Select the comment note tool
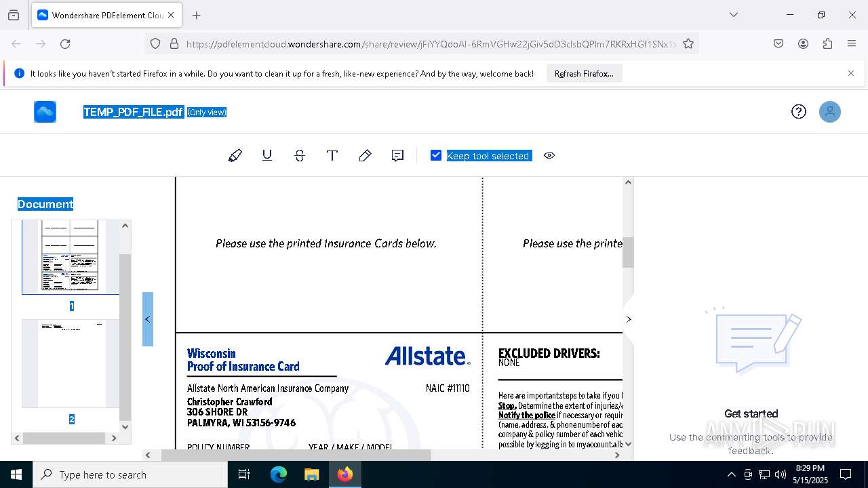Screen dimensions: 868x488 tap(397, 156)
